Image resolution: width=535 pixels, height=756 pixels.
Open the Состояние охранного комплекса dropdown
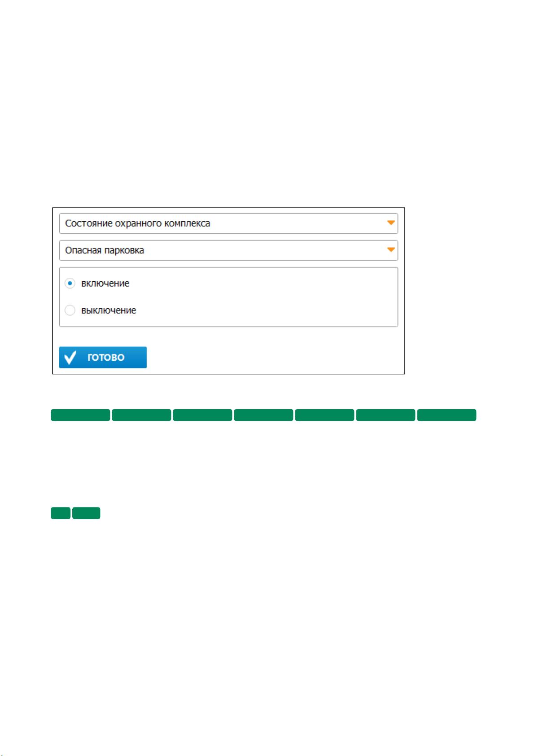pyautogui.click(x=228, y=223)
